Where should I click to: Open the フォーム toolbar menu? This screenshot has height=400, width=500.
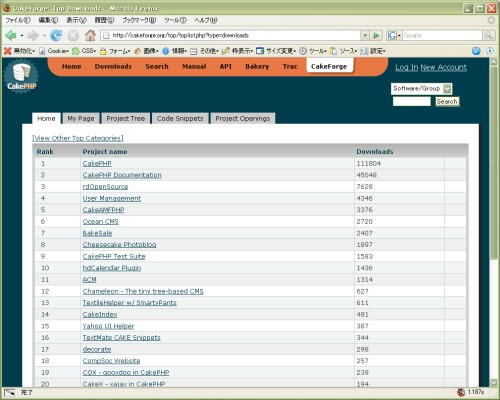[115, 51]
